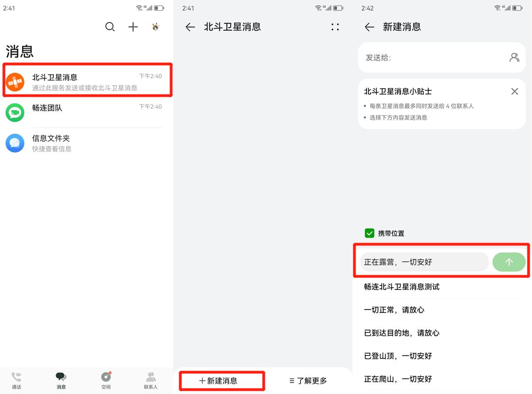
Task: Open the more options icon on 北斗卫星消息 page
Action: 335,27
